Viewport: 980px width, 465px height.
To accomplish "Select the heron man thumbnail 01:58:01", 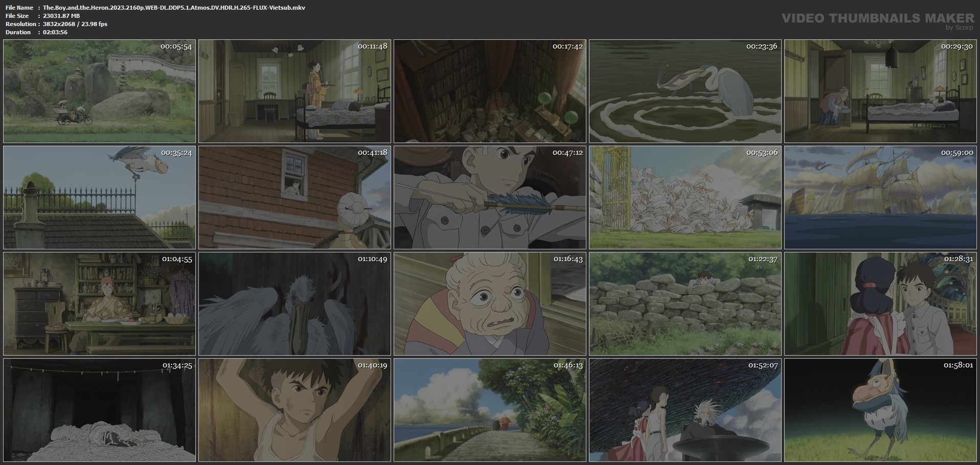I will (x=880, y=410).
